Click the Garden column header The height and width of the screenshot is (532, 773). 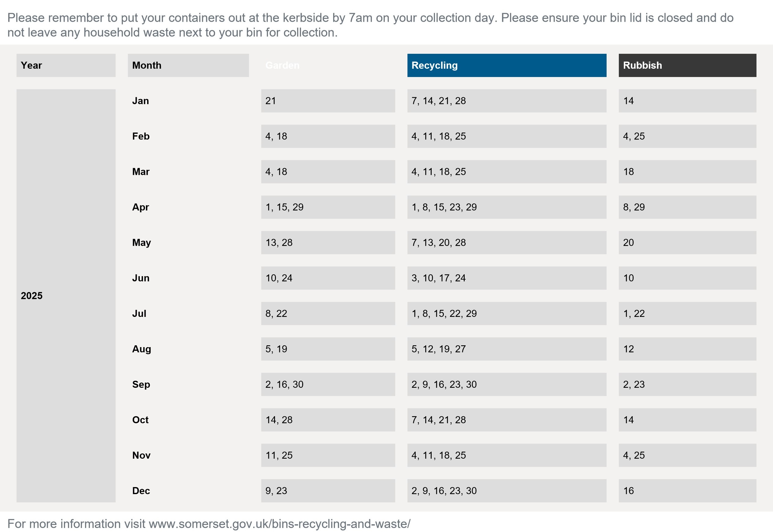coord(328,65)
